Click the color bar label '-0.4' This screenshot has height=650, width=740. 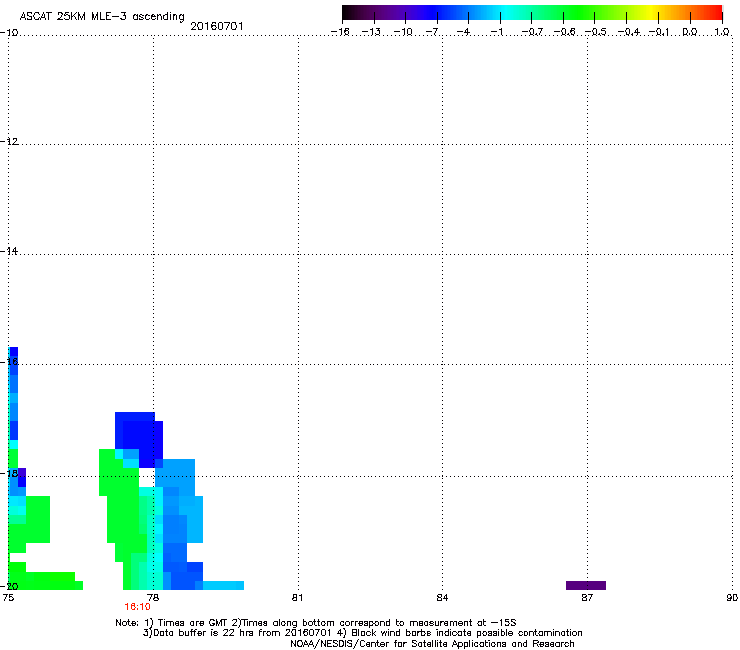[629, 32]
